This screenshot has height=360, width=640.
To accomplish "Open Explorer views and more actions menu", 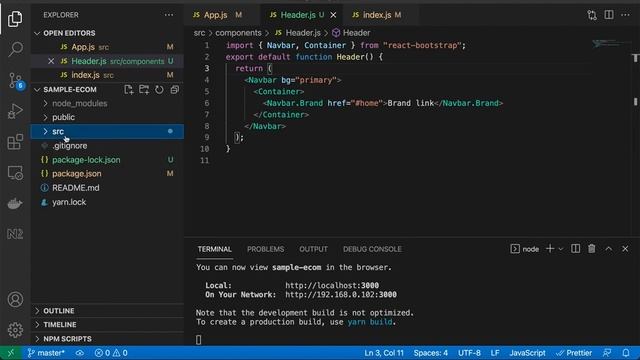I will click(x=169, y=15).
